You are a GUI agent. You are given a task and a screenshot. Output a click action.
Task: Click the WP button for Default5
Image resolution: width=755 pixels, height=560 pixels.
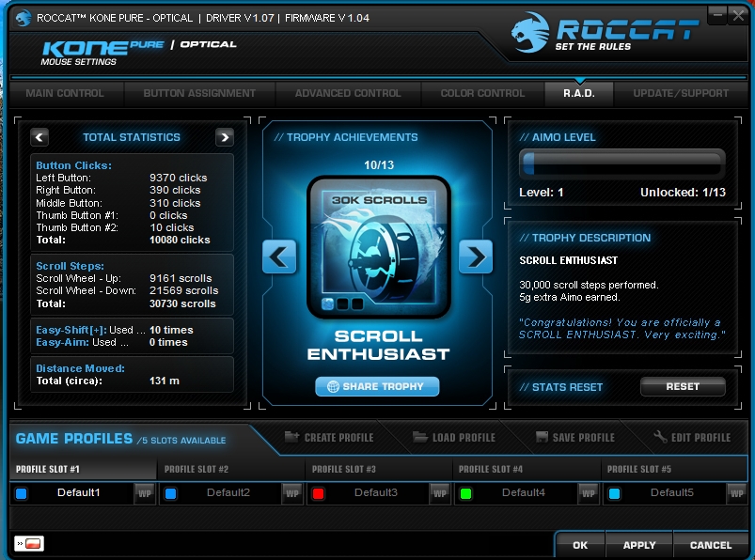point(737,493)
